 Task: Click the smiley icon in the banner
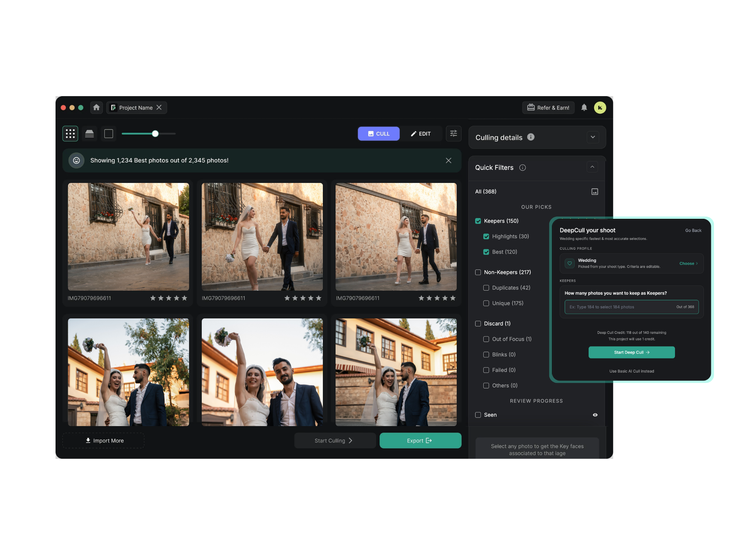coord(76,160)
